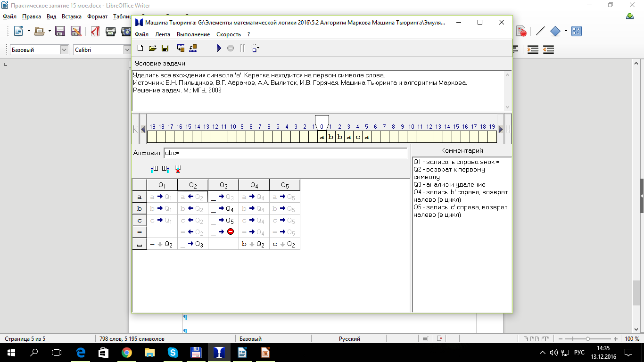644x362 pixels.
Task: Open the Выполнение menu
Action: (193, 34)
